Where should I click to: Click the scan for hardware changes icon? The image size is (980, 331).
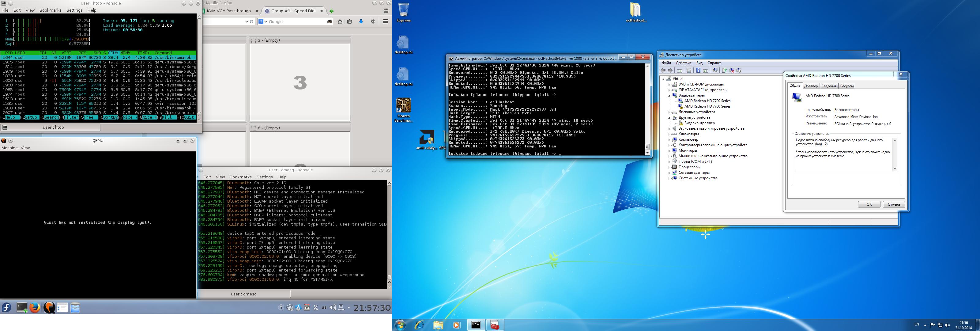pos(715,70)
